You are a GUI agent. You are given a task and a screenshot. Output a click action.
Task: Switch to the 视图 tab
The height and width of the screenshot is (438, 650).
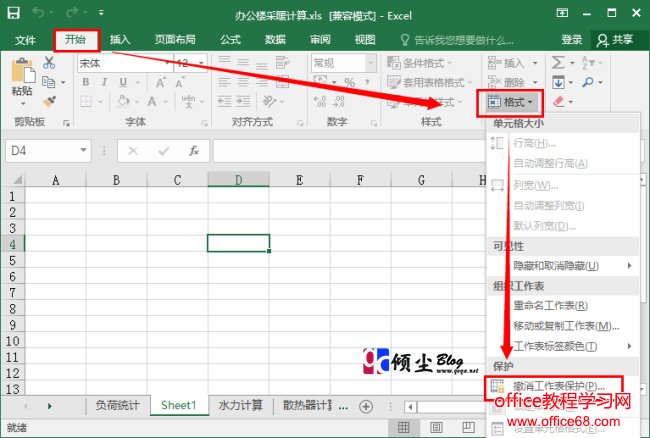point(365,40)
